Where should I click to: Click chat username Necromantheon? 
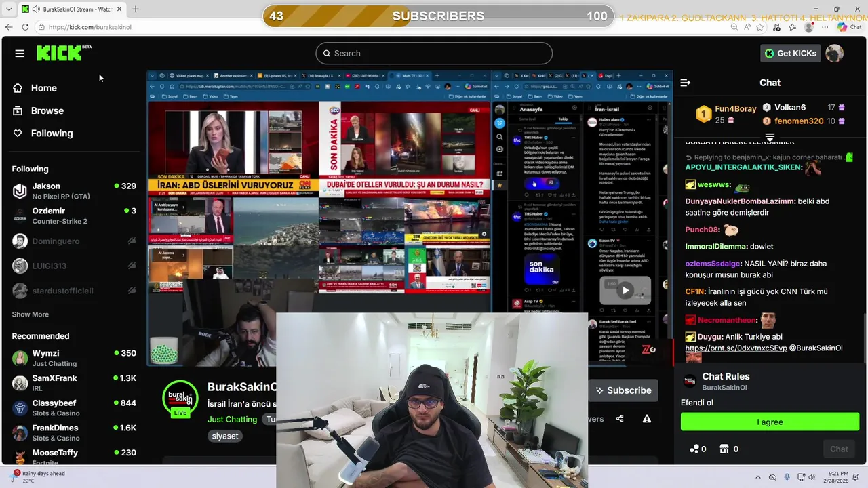(726, 320)
